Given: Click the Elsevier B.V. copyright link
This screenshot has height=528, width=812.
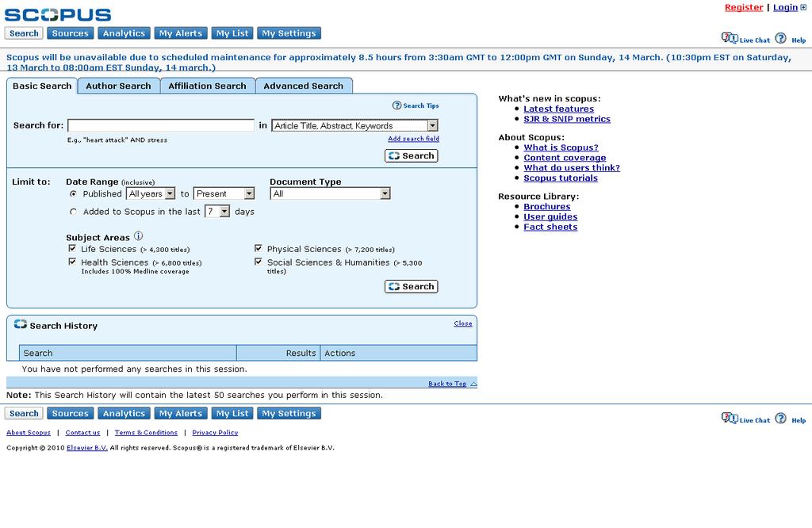Looking at the screenshot, I should pos(87,448).
